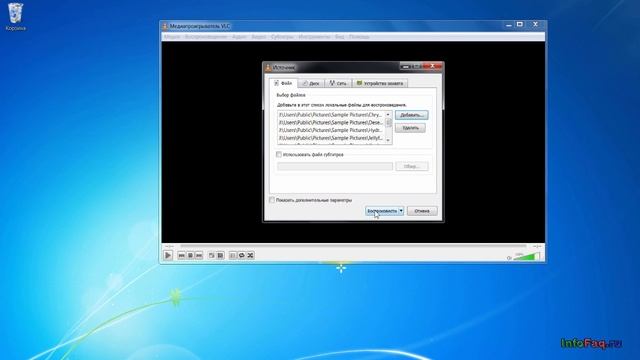Toggle the shuffle (random) icon in VLC controls

[251, 256]
